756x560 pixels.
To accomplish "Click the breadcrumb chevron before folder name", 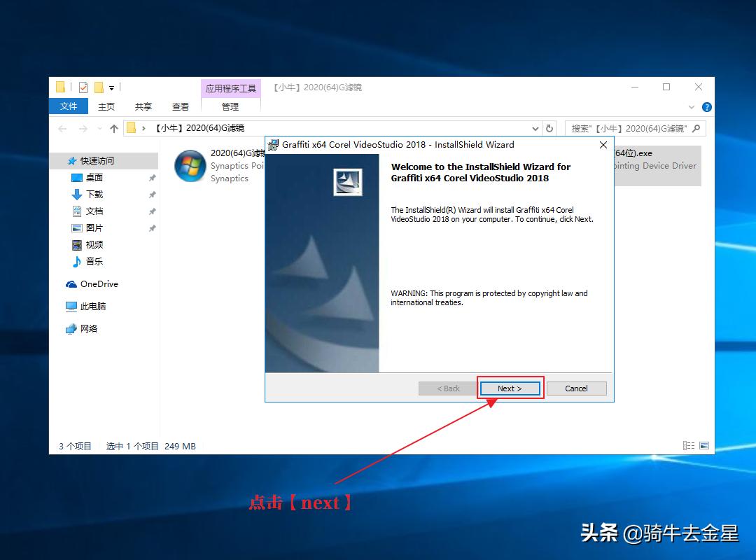I will 143,128.
